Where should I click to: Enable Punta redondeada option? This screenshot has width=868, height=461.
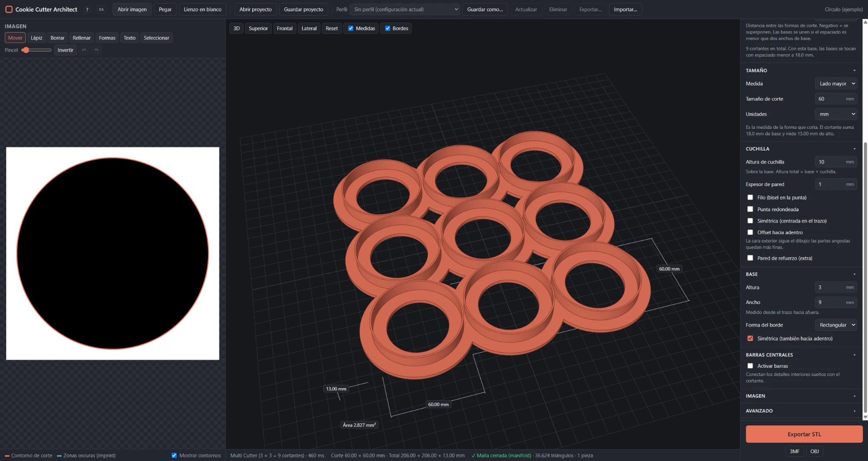tap(750, 209)
